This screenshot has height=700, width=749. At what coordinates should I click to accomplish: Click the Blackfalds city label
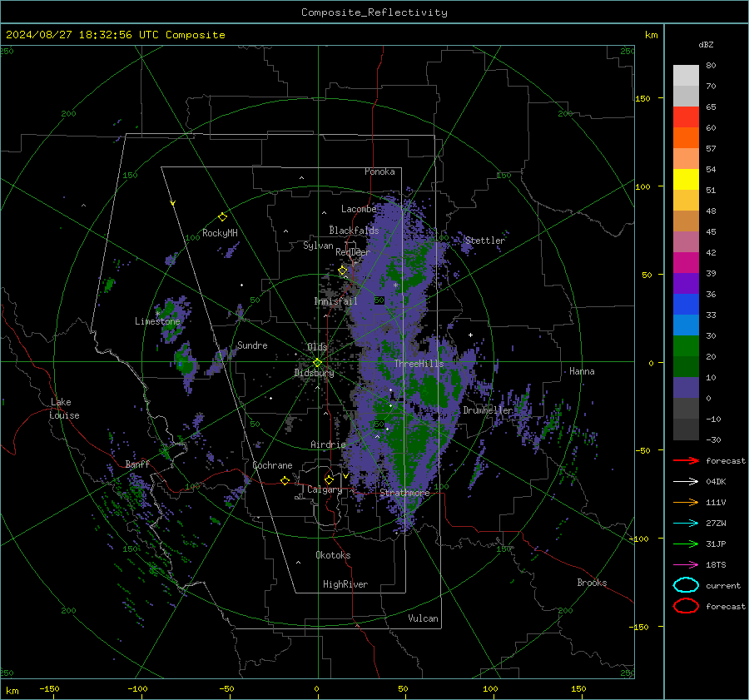click(354, 231)
